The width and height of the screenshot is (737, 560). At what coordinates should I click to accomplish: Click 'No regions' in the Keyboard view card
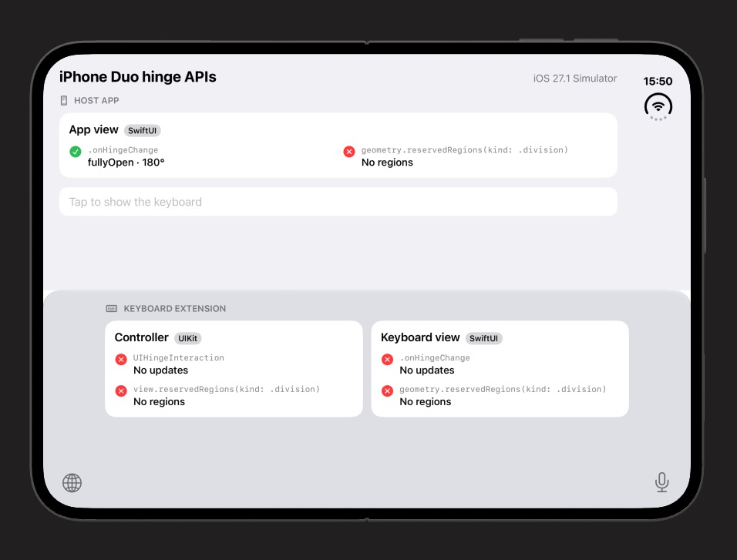426,401
